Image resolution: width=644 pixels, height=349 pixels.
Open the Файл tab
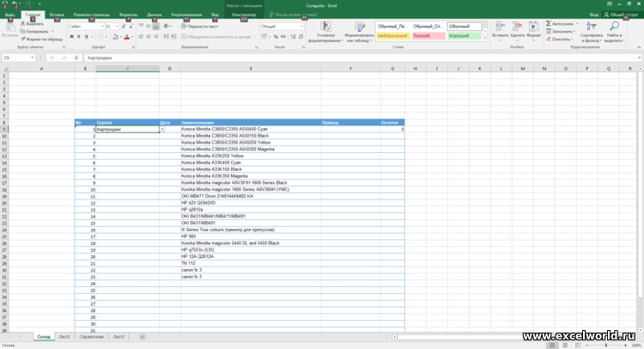click(x=9, y=15)
